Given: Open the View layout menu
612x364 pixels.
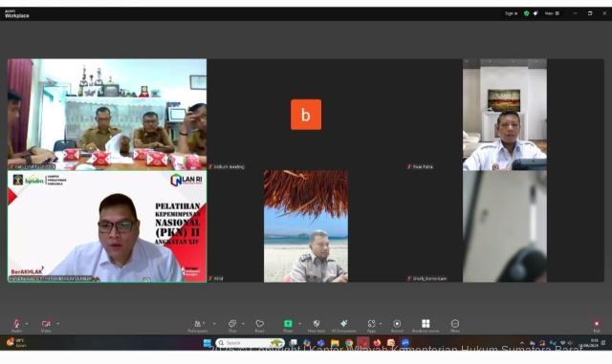Looking at the screenshot, I should coord(552,13).
